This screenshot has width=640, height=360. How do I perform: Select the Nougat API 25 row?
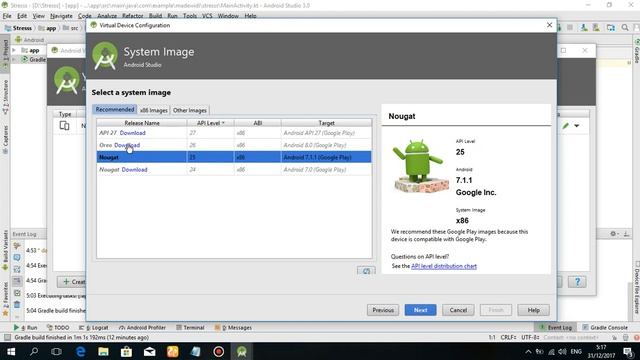tap(234, 157)
